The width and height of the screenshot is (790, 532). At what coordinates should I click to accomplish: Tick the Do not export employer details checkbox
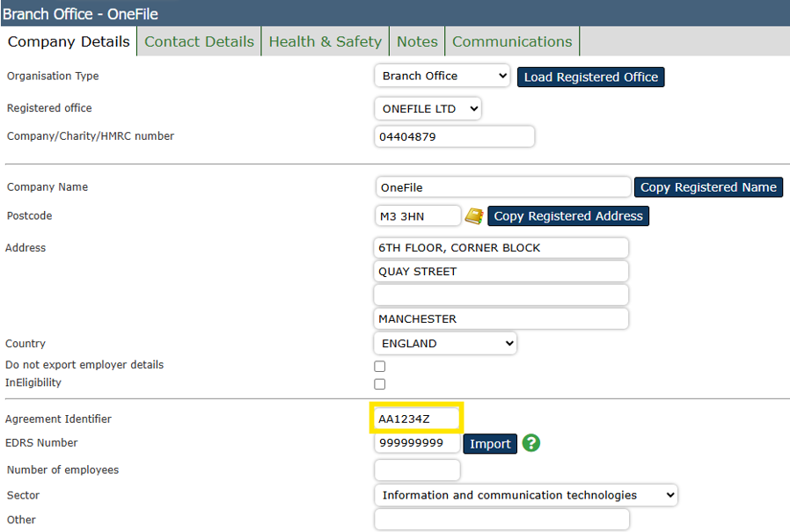[x=380, y=367]
